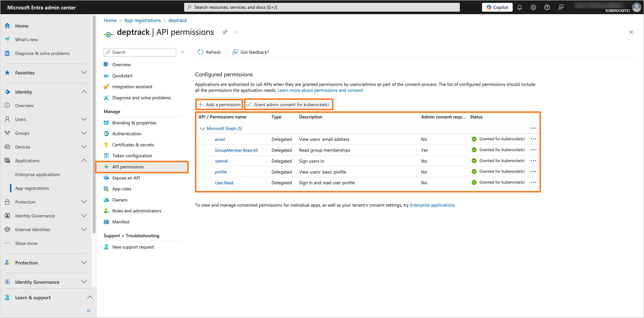The width and height of the screenshot is (644, 318).
Task: Pin the API permissions blade
Action: [x=225, y=32]
